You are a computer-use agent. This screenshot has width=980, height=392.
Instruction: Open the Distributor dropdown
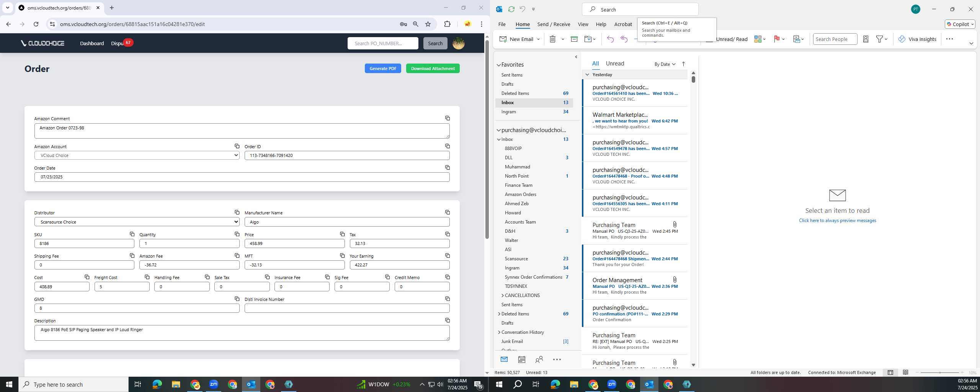pyautogui.click(x=137, y=222)
